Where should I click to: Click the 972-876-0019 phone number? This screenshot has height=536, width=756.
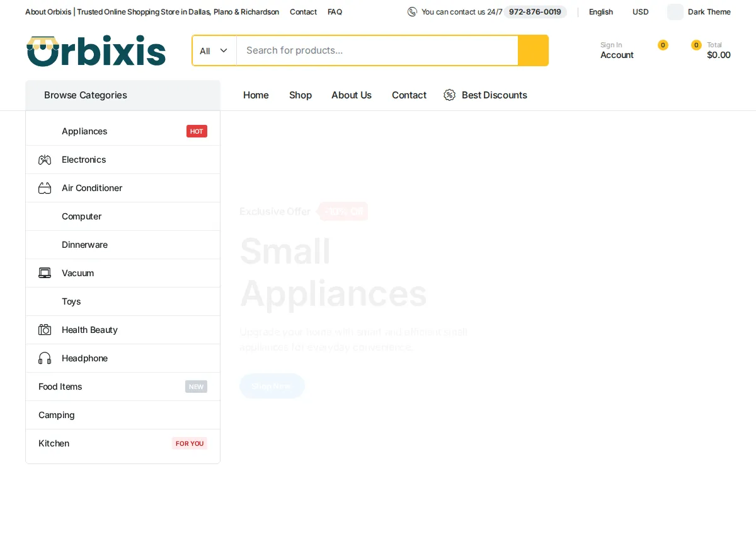pos(535,12)
